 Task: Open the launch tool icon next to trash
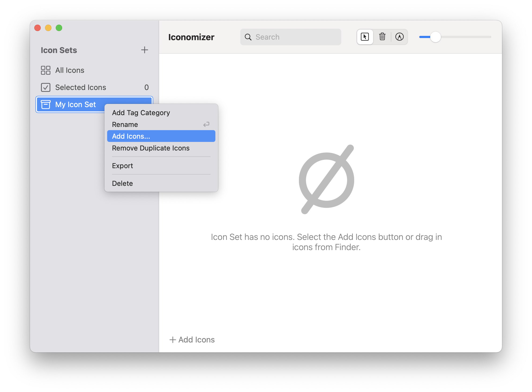tap(400, 37)
